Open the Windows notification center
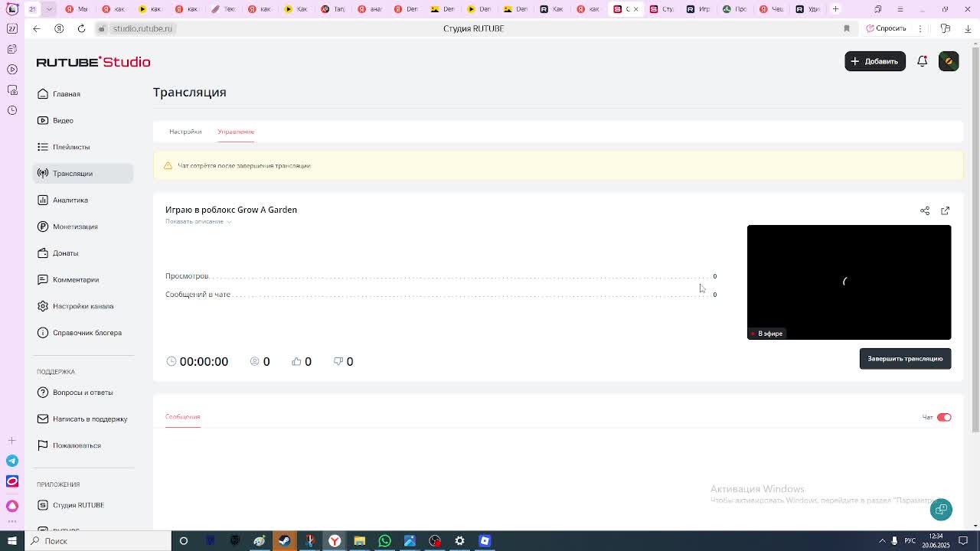The height and width of the screenshot is (551, 980). tap(964, 541)
